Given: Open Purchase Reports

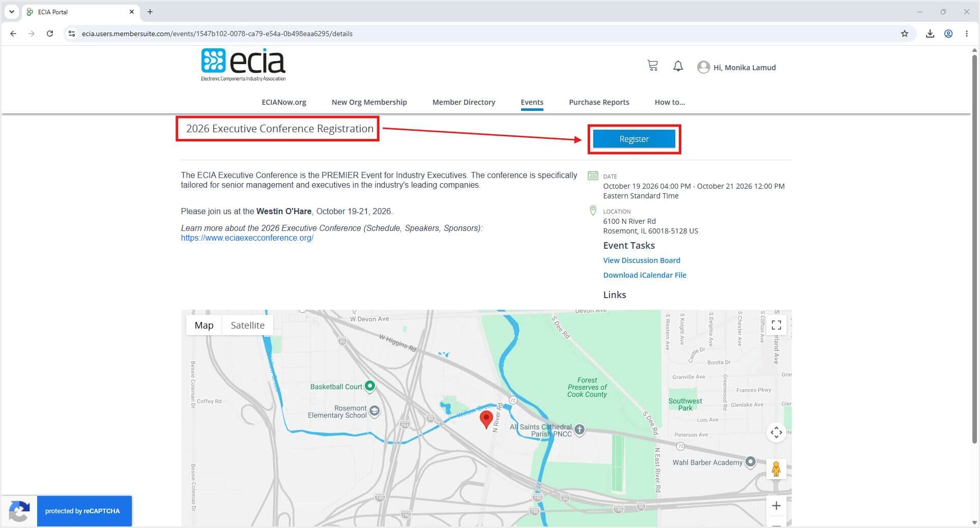Looking at the screenshot, I should tap(599, 102).
